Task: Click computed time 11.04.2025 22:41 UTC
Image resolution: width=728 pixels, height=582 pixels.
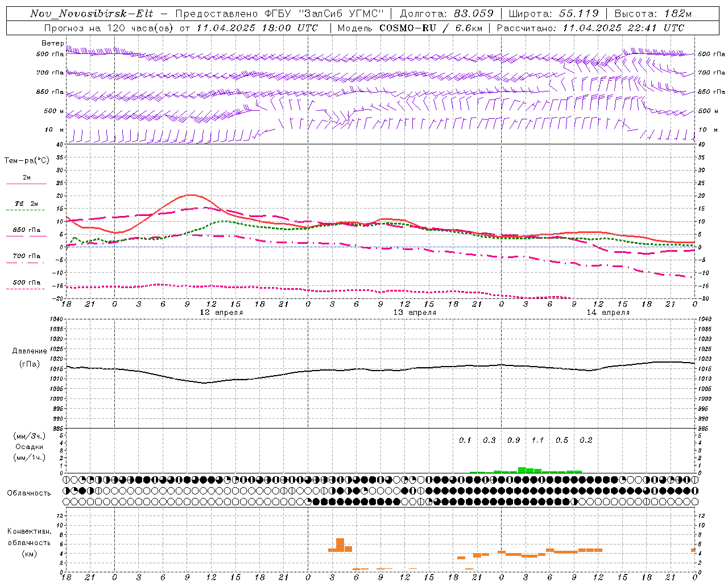Action: coord(623,28)
